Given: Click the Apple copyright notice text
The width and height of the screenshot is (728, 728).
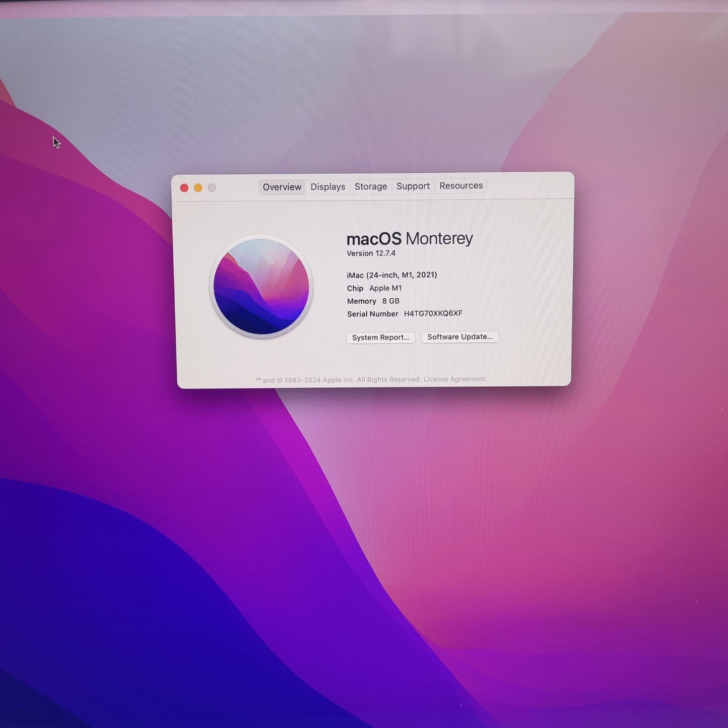Looking at the screenshot, I should [x=338, y=380].
